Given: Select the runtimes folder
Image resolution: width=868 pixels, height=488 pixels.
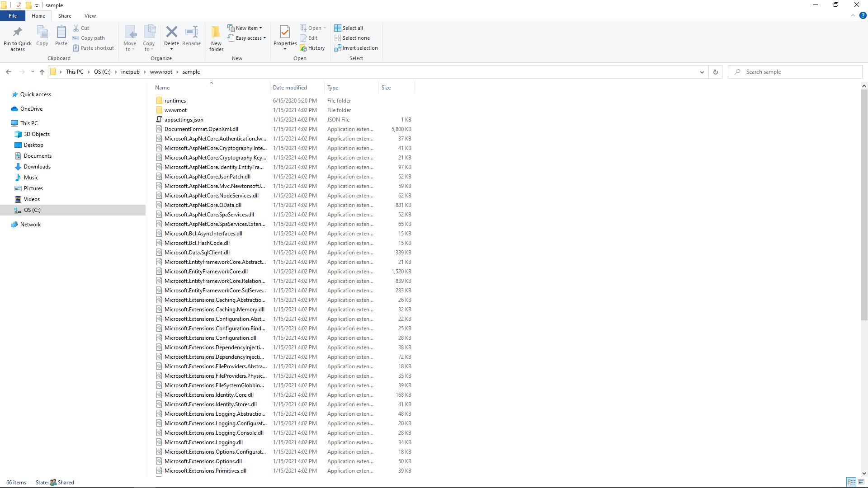Looking at the screenshot, I should [175, 101].
